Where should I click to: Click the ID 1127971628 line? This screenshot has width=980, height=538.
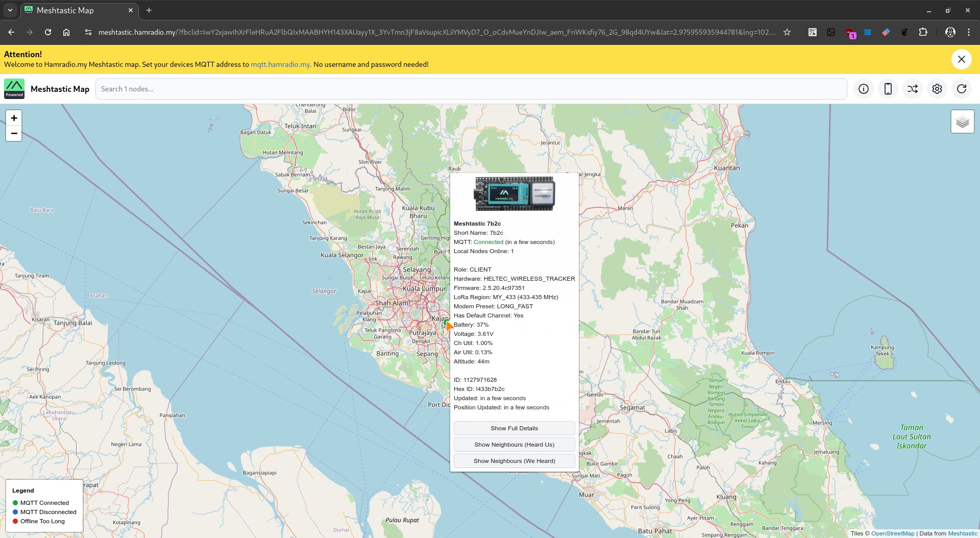point(475,380)
